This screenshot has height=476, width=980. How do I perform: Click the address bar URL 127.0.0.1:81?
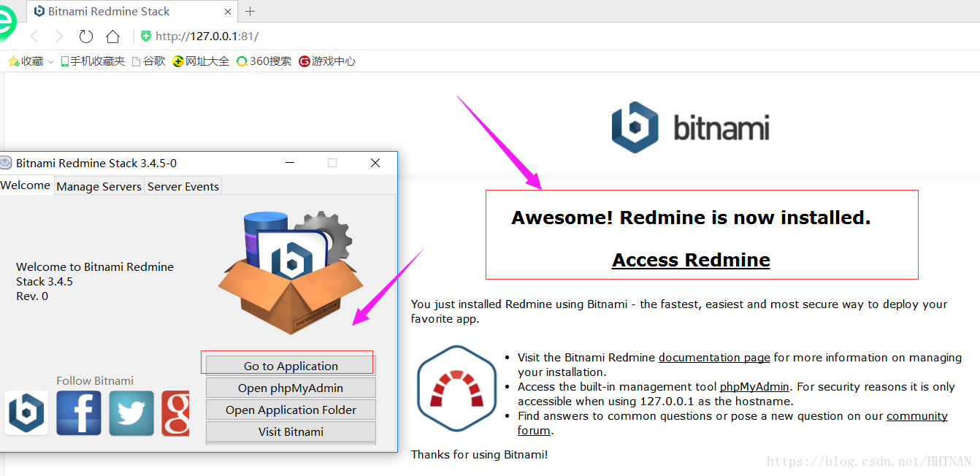[207, 37]
